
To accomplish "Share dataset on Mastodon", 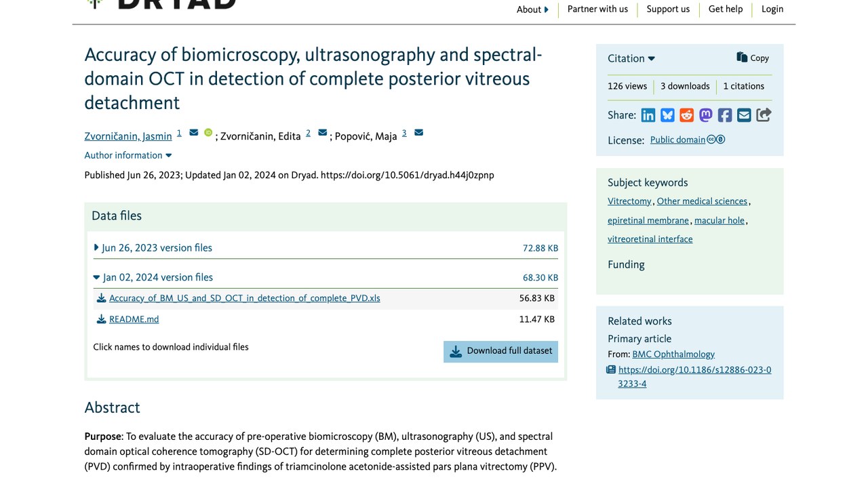I will [706, 115].
